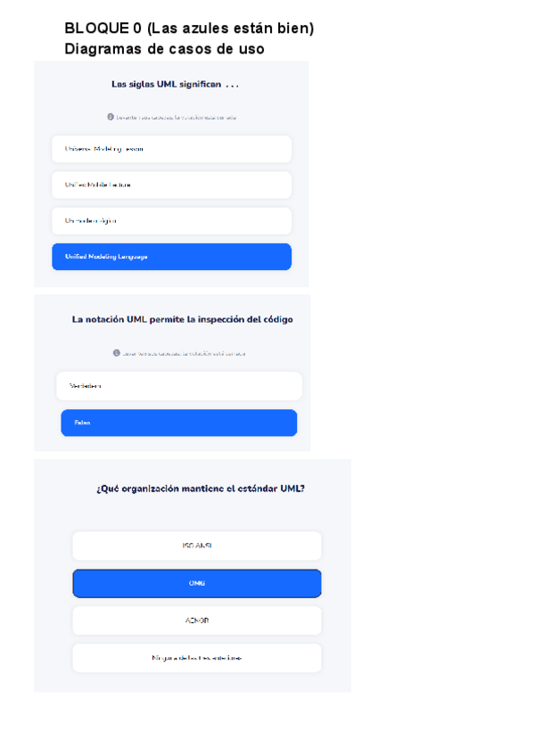This screenshot has width=535, height=756.
Task: Select the 'ISO ANSI' answer option
Action: [x=196, y=546]
